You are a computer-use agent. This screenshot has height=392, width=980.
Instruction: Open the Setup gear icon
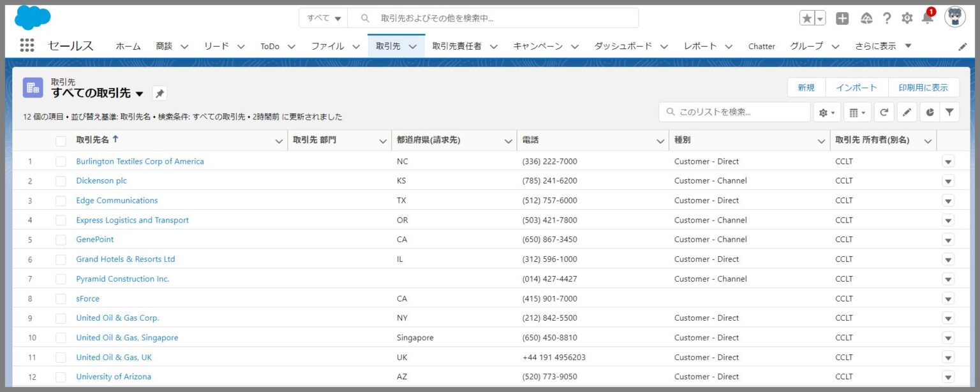[907, 18]
